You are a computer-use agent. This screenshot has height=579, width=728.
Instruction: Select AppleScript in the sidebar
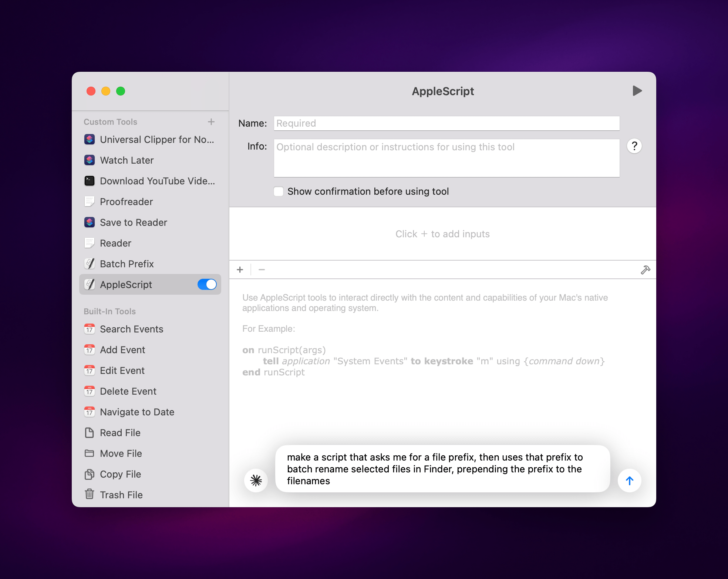[x=150, y=284]
